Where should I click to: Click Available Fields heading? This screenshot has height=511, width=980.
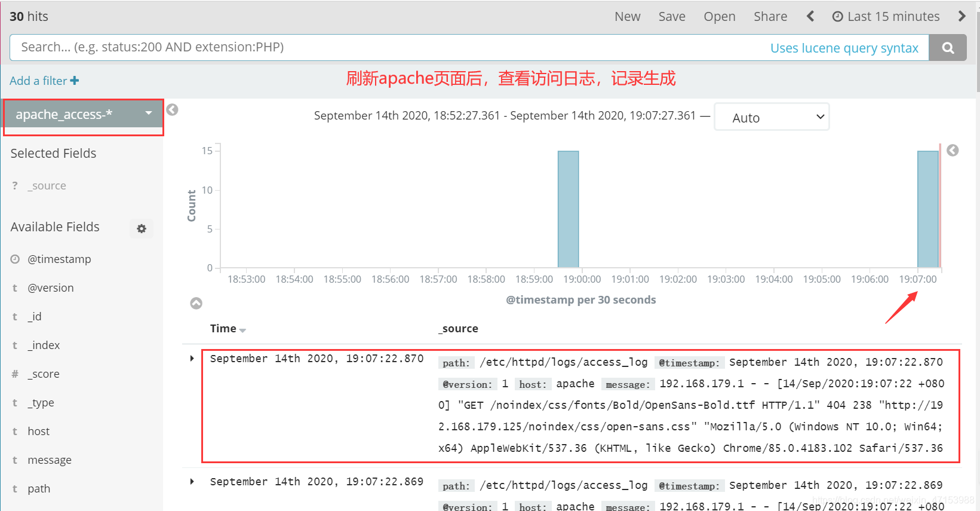[x=55, y=227]
